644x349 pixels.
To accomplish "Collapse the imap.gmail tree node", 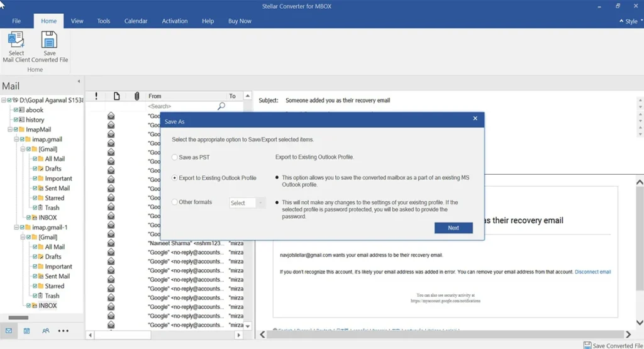I will click(16, 139).
